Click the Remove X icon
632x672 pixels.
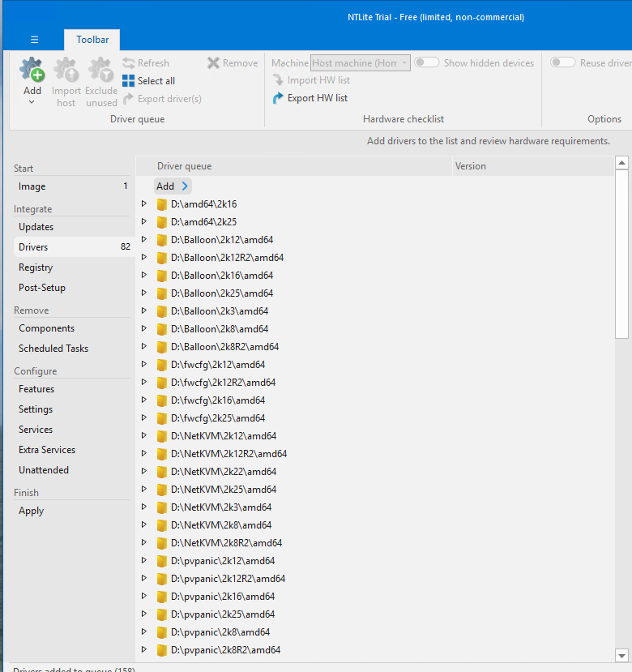pos(213,63)
